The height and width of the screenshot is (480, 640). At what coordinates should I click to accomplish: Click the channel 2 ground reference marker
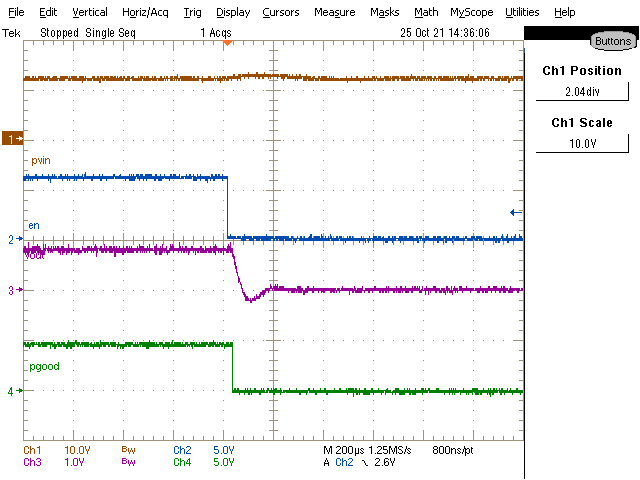15,239
